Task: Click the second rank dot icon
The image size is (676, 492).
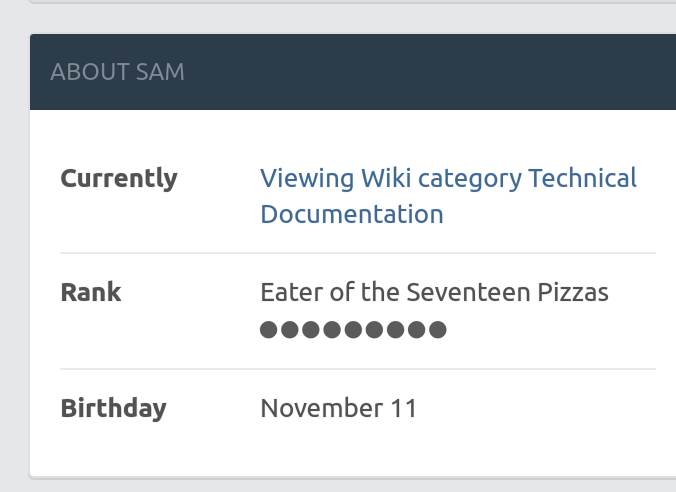Action: [287, 330]
